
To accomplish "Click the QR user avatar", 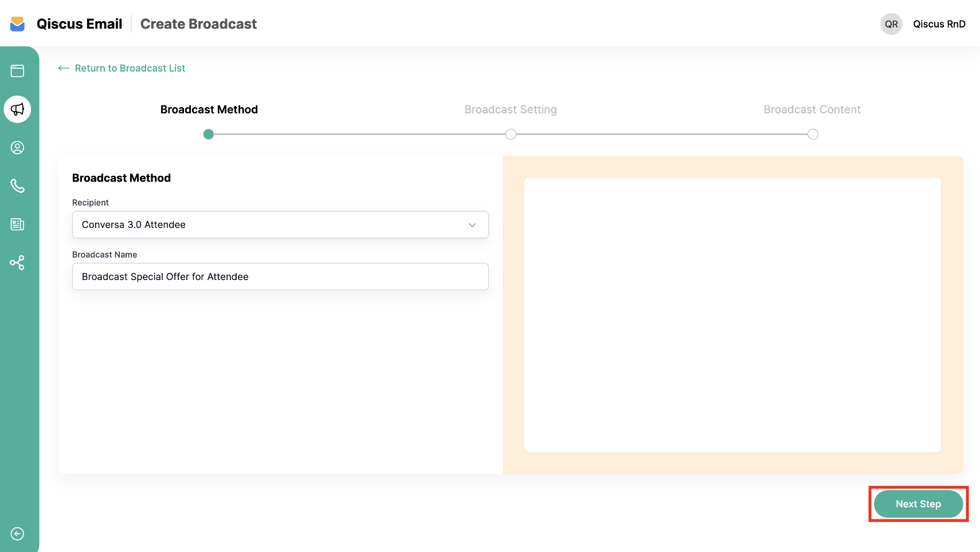I will 891,24.
